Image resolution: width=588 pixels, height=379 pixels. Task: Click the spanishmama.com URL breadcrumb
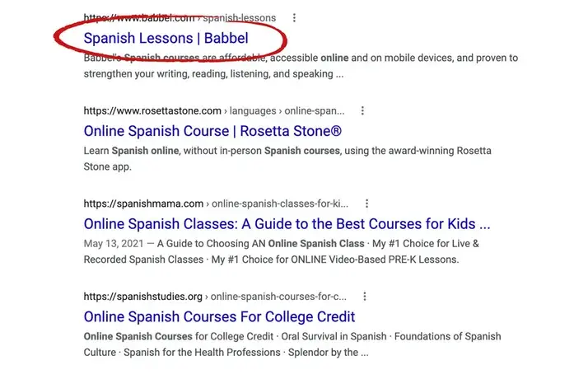143,204
